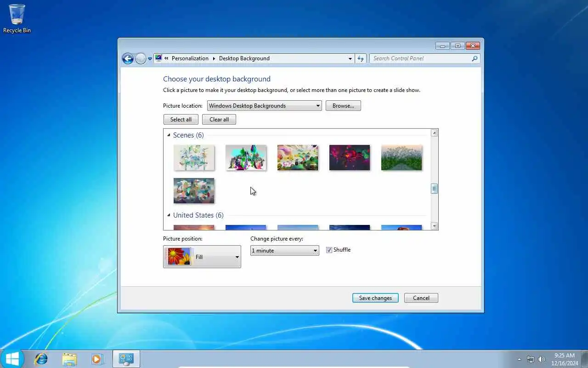Click the Cancel button
Image resolution: width=588 pixels, height=368 pixels.
[x=421, y=298]
